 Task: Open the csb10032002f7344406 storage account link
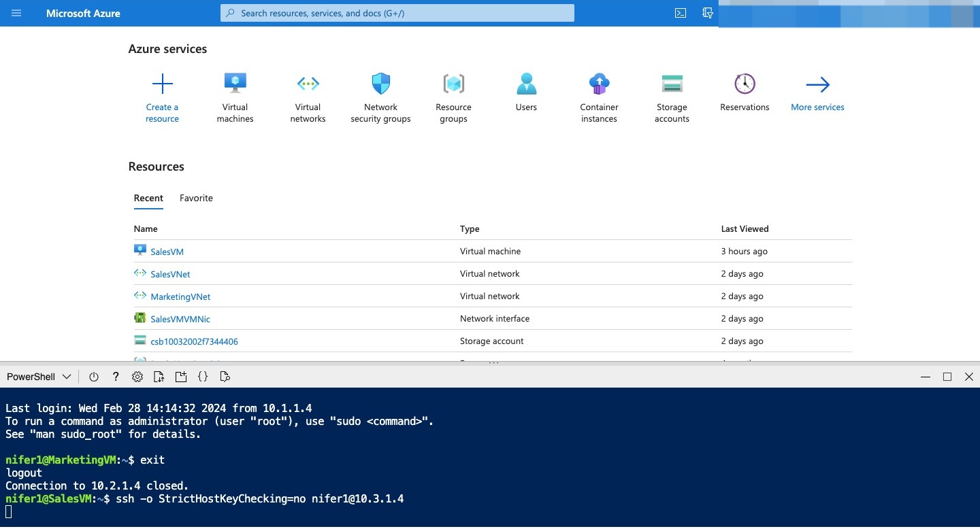coord(194,341)
